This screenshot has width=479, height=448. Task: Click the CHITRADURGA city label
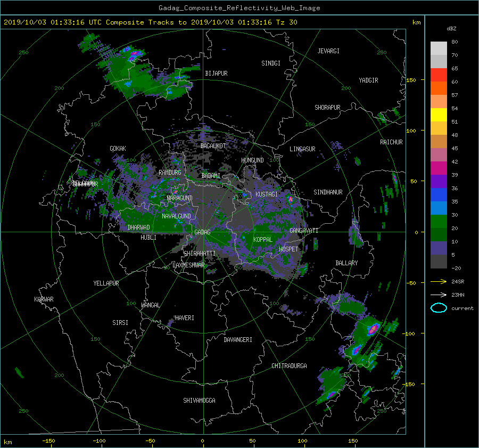[x=290, y=366]
